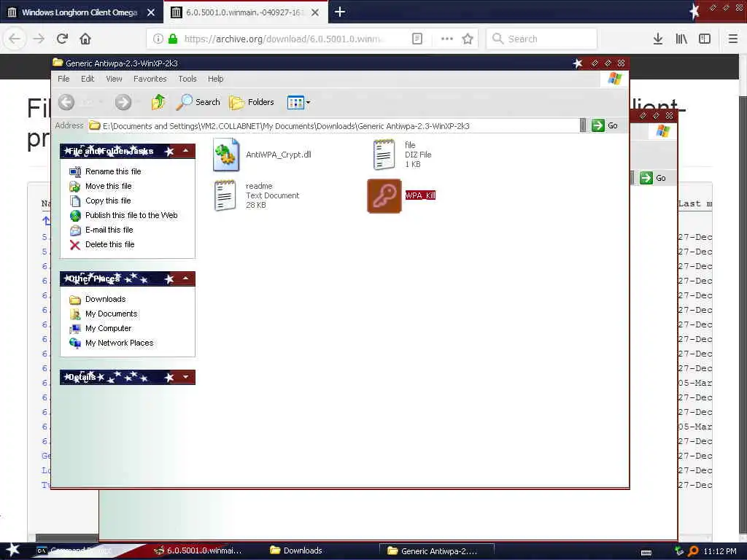Image resolution: width=747 pixels, height=560 pixels.
Task: Open page actions three-dot menu
Action: [x=447, y=39]
